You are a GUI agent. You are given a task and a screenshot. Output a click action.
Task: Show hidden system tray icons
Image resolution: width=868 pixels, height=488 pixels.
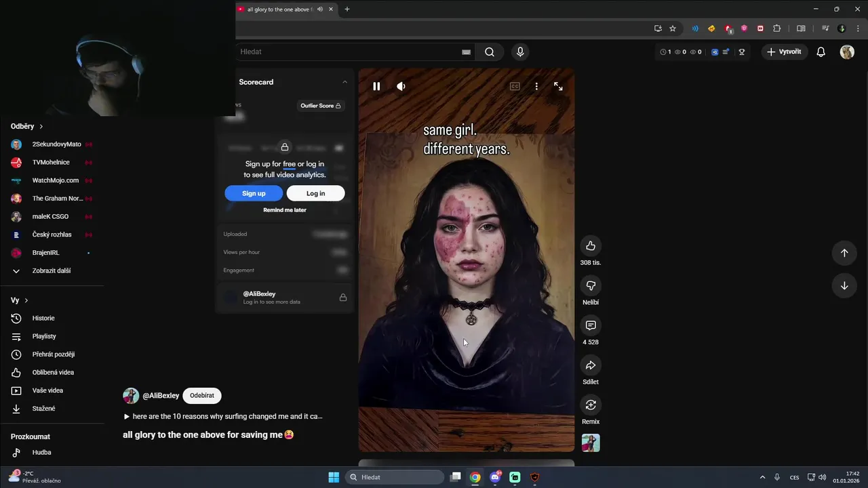pos(762,477)
